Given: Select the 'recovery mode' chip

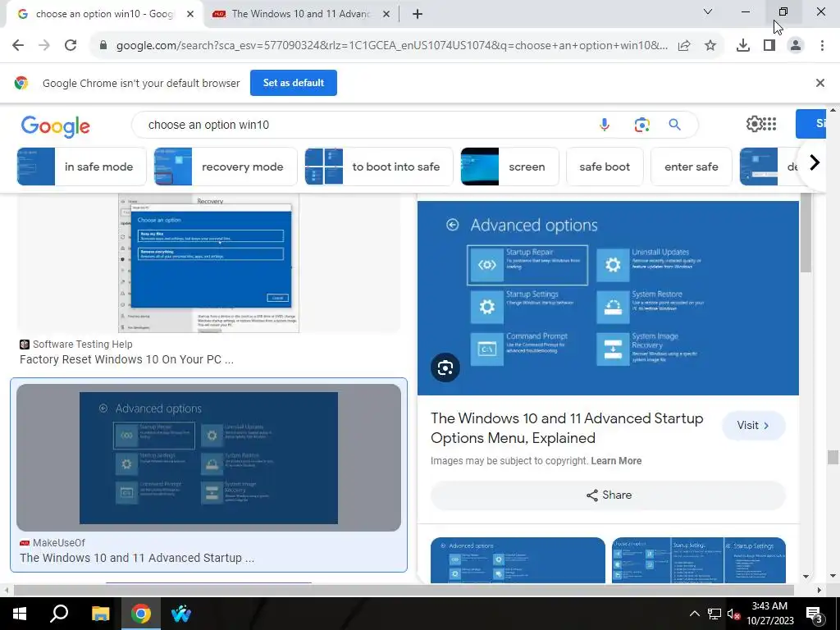Looking at the screenshot, I should click(x=226, y=167).
